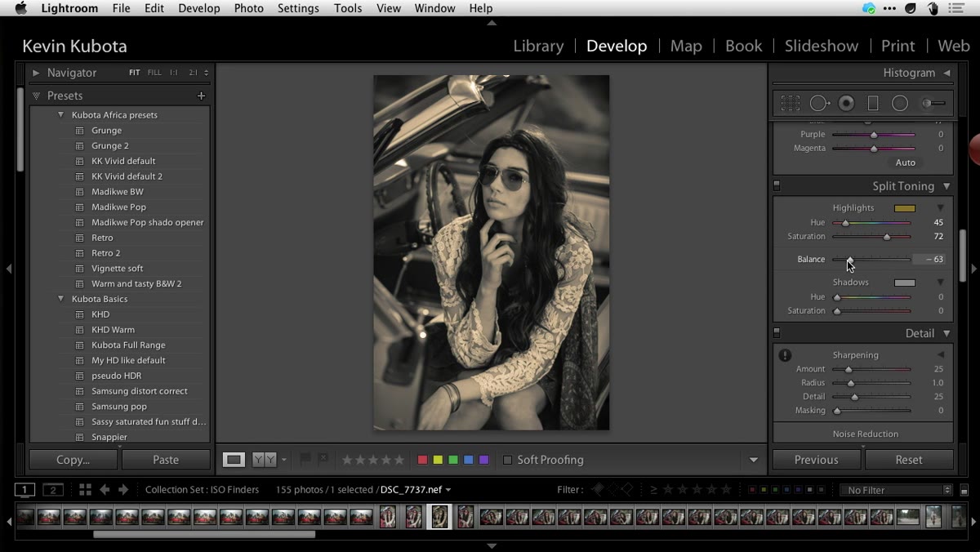
Task: Switch to Loupe view in toolbar
Action: (234, 460)
